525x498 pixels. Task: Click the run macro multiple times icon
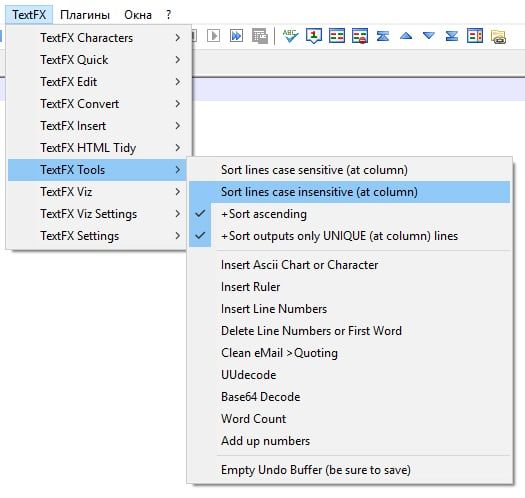[236, 35]
